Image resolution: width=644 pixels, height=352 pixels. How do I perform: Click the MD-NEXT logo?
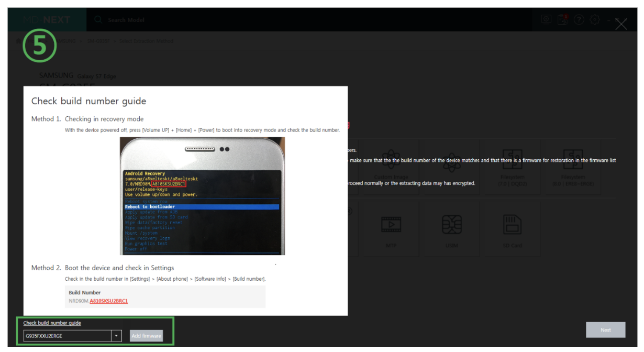(x=46, y=20)
